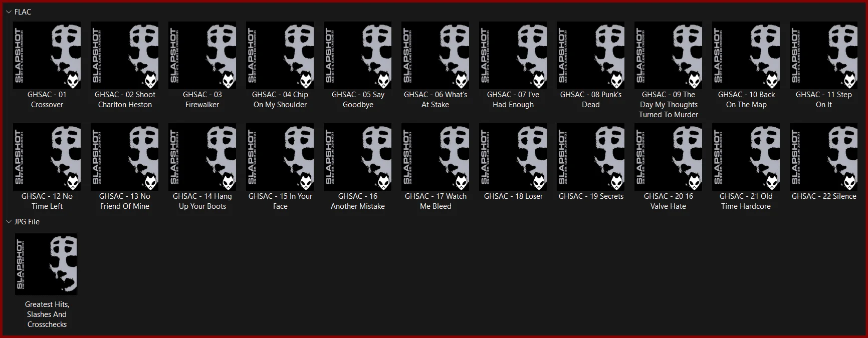Image resolution: width=868 pixels, height=338 pixels.
Task: Select GHSAC - 16 Another Mistake file icon
Action: 358,157
